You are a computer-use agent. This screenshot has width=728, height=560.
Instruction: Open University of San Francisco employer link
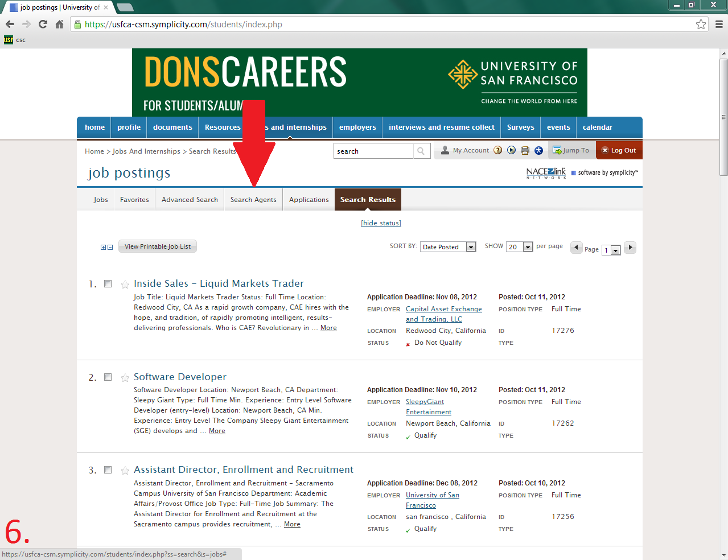pyautogui.click(x=433, y=500)
